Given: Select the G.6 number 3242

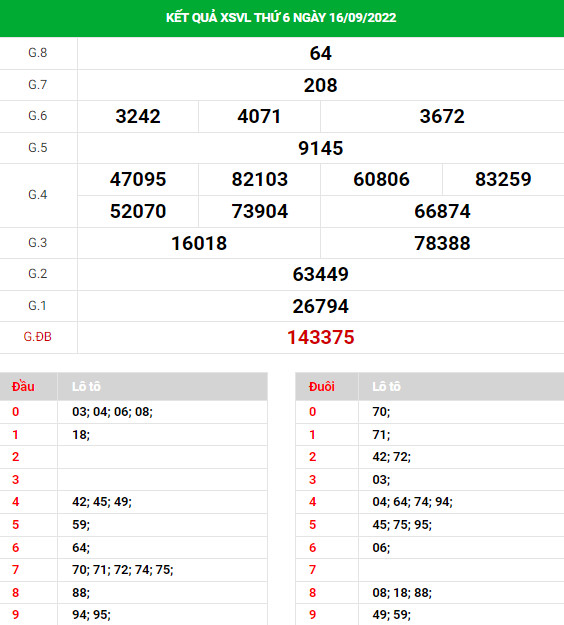Looking at the screenshot, I should pos(138,116).
